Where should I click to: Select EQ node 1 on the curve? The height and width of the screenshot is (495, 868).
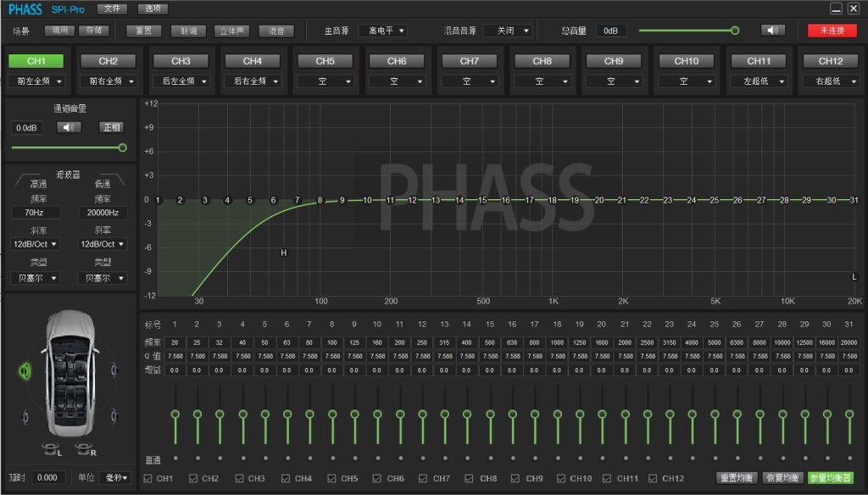tap(159, 200)
